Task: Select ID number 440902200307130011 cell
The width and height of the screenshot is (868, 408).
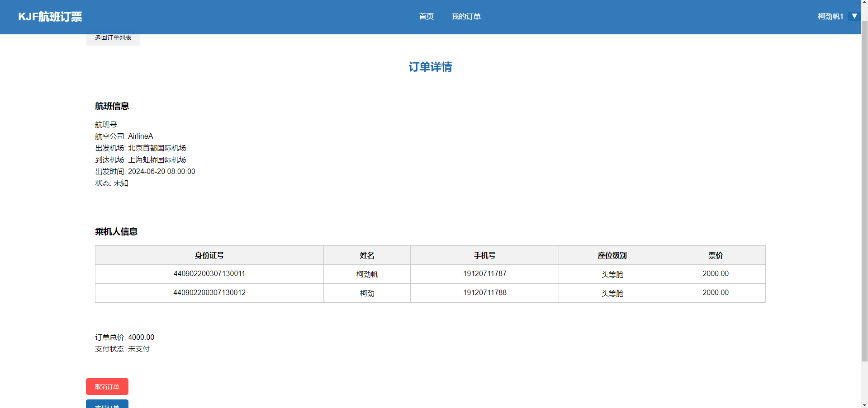Action: tap(209, 274)
